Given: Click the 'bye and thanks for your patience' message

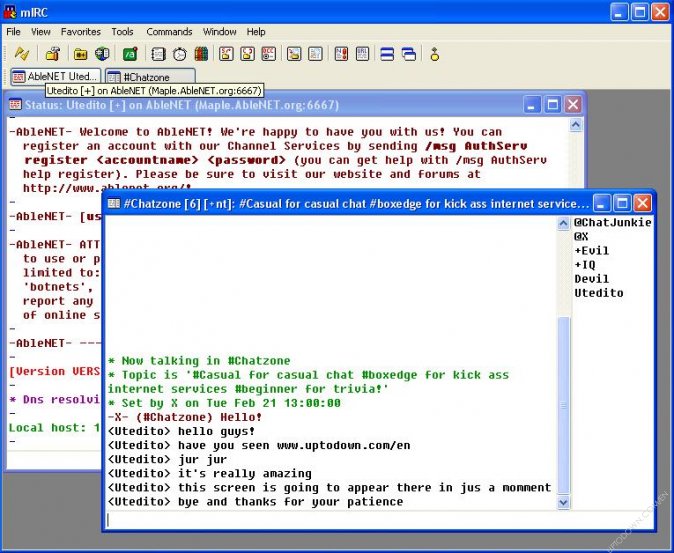Looking at the screenshot, I should (x=255, y=501).
